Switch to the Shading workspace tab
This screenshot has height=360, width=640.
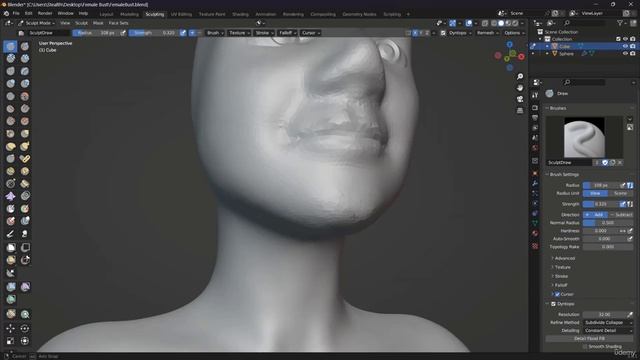240,14
